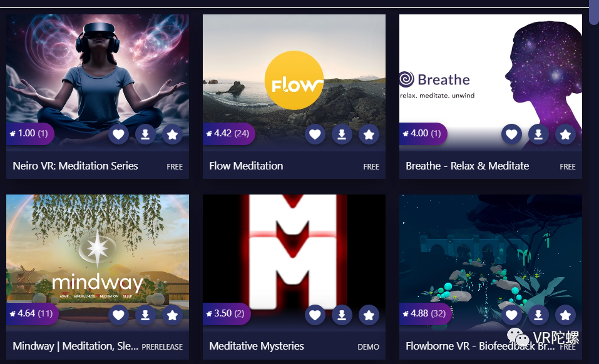The height and width of the screenshot is (364, 599).
Task: Download Meditative Mysteries demo
Action: click(x=342, y=315)
